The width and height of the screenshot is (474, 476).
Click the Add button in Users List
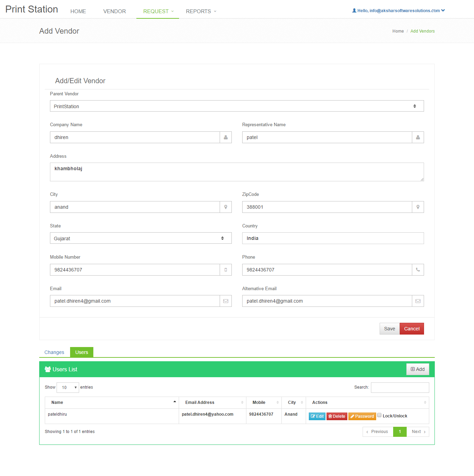click(417, 369)
